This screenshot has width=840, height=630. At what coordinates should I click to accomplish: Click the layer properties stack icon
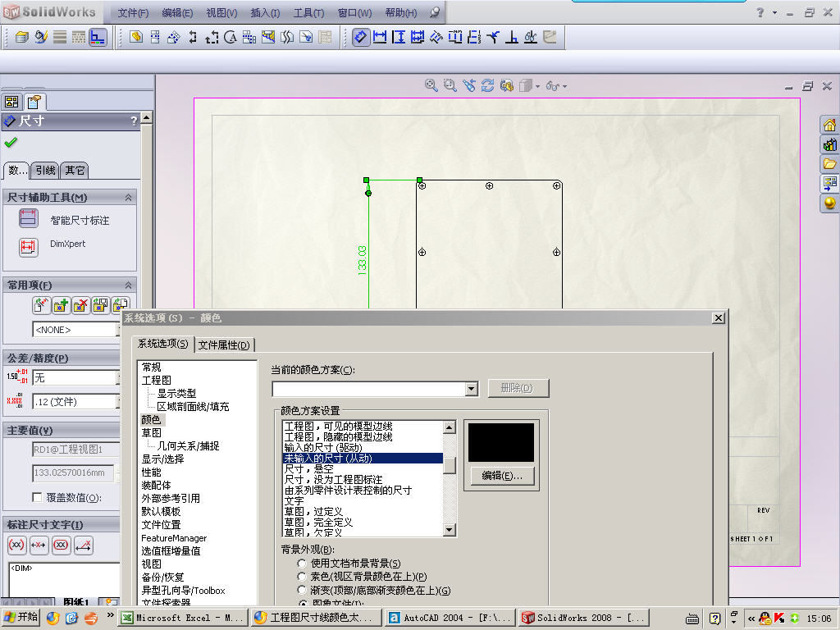pos(22,37)
